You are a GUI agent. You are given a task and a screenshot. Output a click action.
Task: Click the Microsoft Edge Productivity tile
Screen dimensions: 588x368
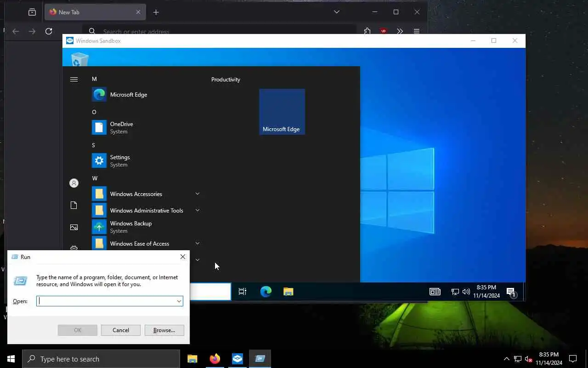pos(282,112)
